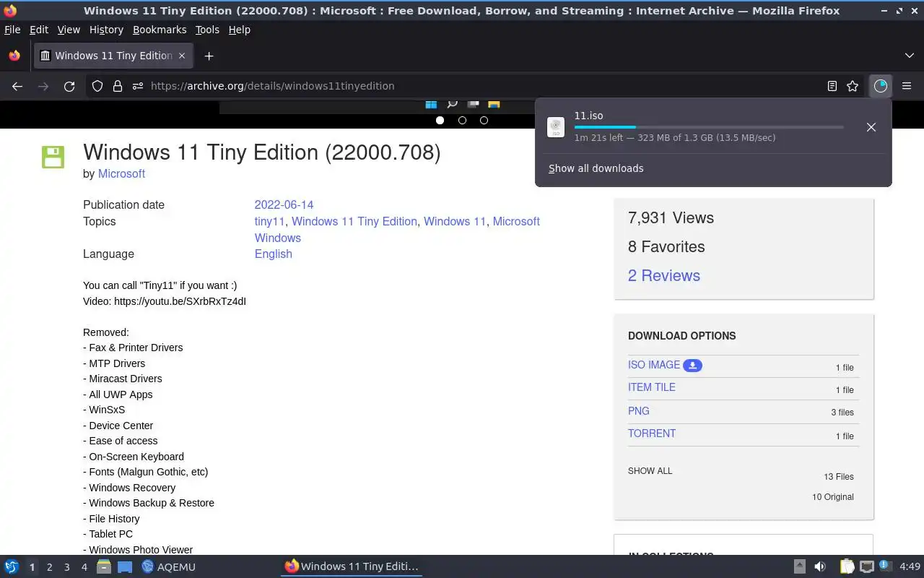Expand the list all tabs arrow
This screenshot has width=924, height=578.
[x=909, y=56]
